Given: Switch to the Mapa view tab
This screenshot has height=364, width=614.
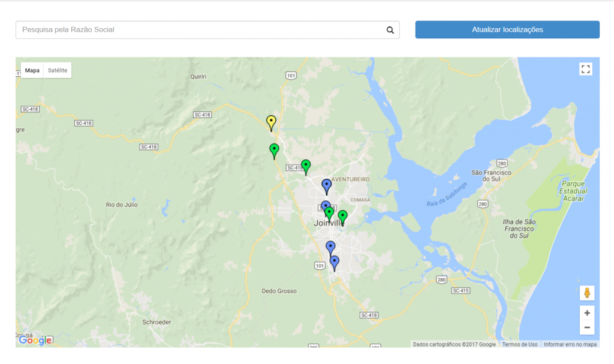Looking at the screenshot, I should [x=32, y=71].
